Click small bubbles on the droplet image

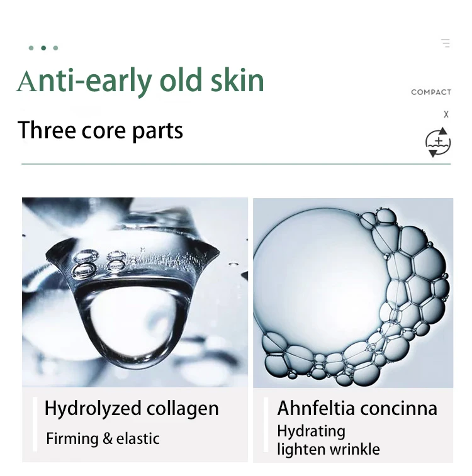point(99,263)
